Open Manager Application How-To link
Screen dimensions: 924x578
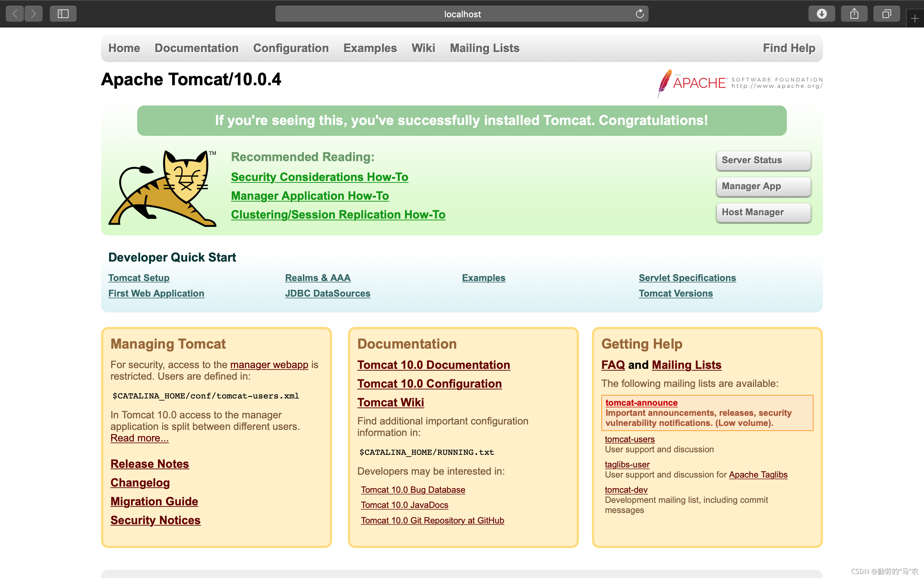coord(310,196)
